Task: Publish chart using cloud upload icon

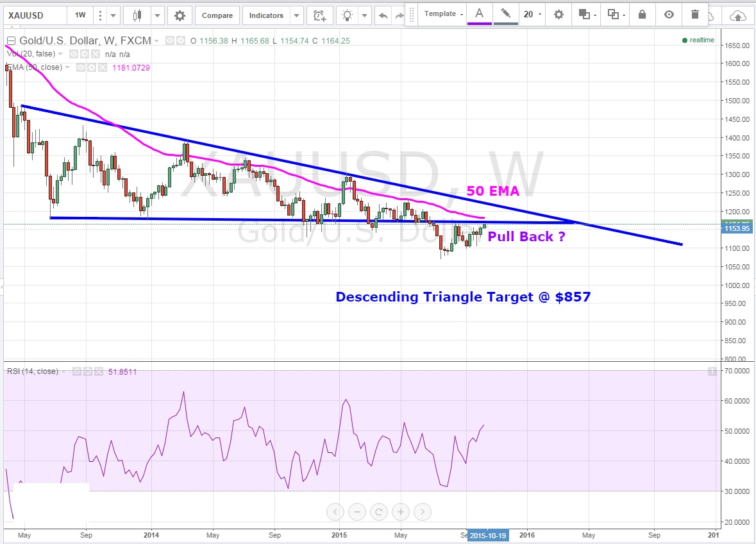Action: [738, 15]
